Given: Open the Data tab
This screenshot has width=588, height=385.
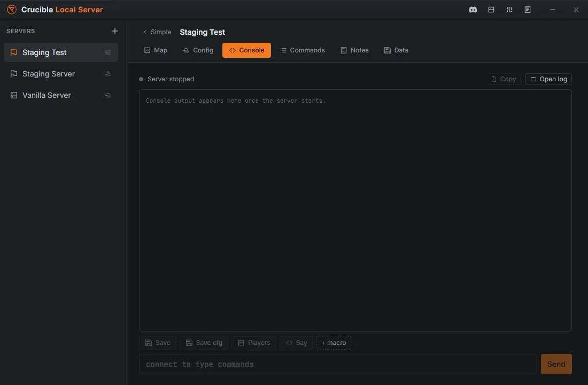Looking at the screenshot, I should pos(396,50).
